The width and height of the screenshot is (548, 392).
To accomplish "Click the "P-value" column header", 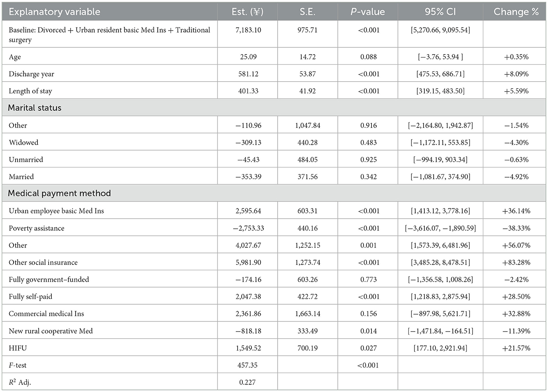I will click(x=367, y=12).
